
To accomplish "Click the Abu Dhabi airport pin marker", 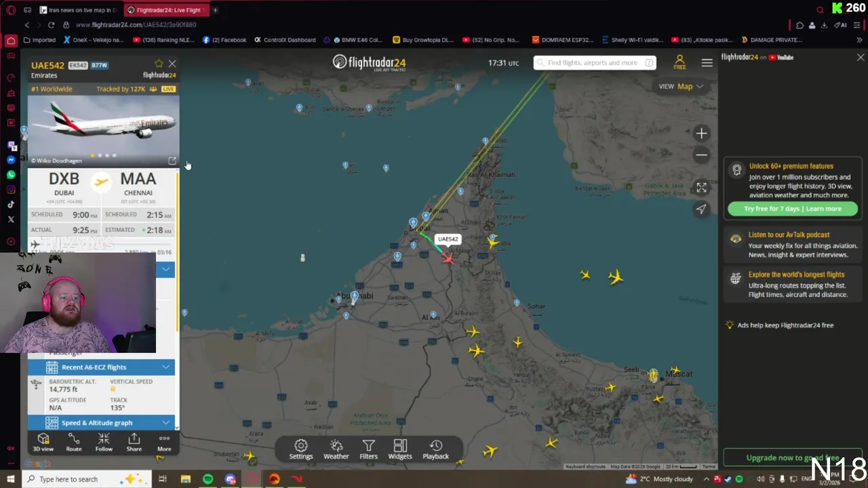I will coord(354,296).
